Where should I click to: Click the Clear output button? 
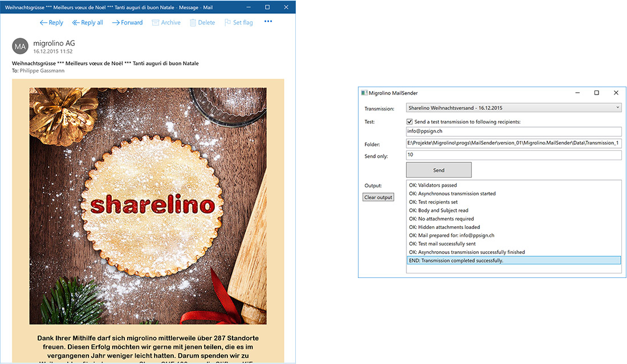[378, 198]
